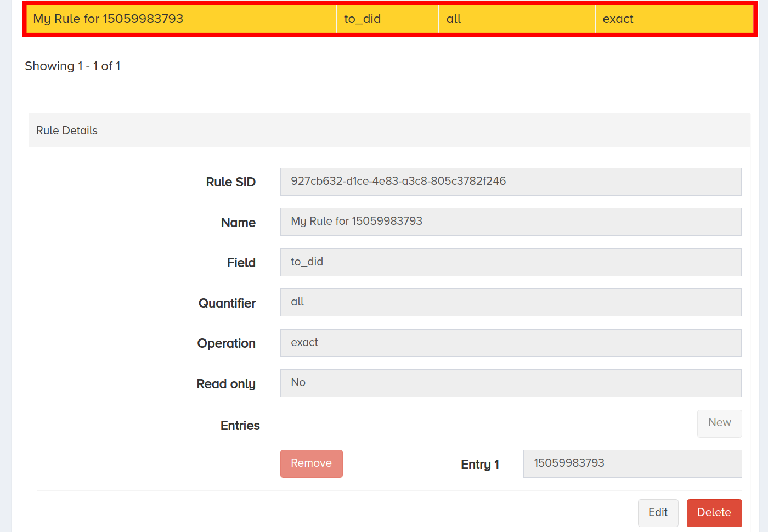Click the Rule SID label
The height and width of the screenshot is (532, 768).
point(231,182)
